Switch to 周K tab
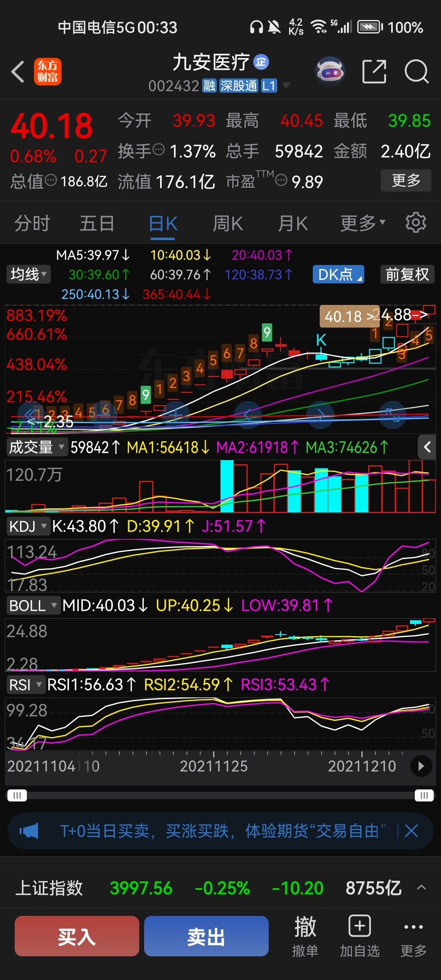This screenshot has height=980, width=441. pyautogui.click(x=227, y=223)
